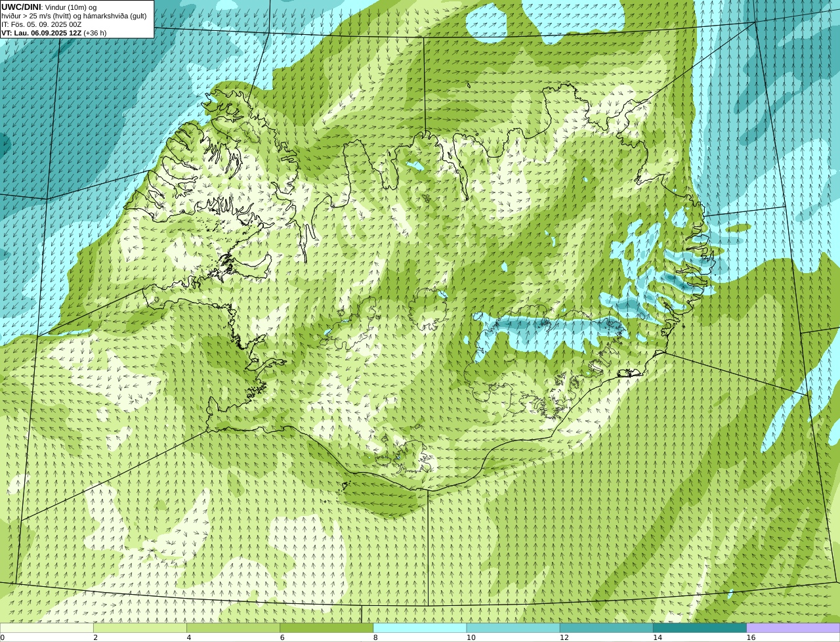Click the legend label '4'
Viewport: 840px width, 642px height.
189,637
